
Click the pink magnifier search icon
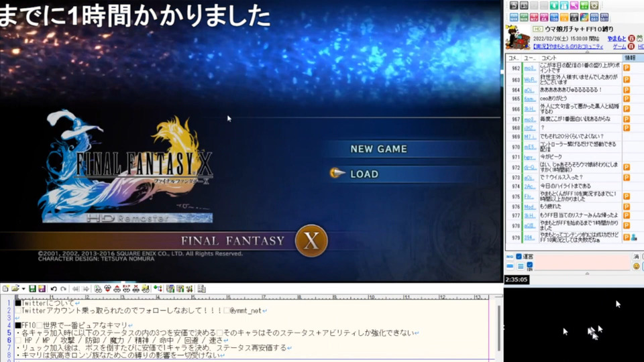click(x=574, y=5)
